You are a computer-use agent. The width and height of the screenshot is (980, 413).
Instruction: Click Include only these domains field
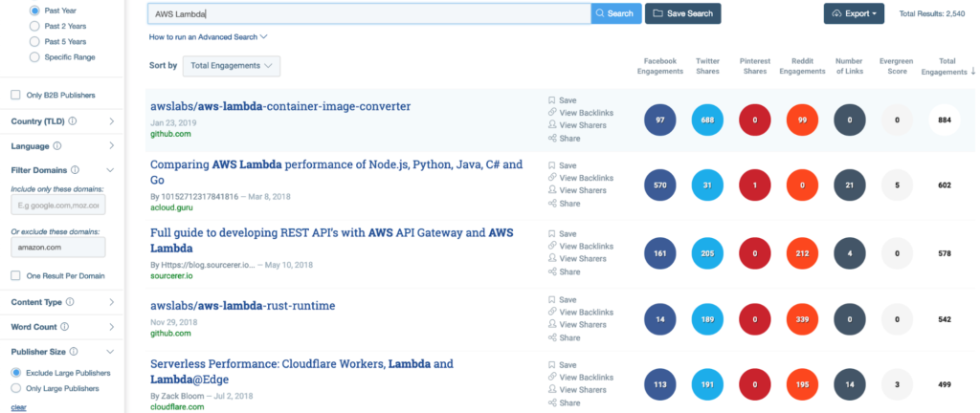pos(58,205)
